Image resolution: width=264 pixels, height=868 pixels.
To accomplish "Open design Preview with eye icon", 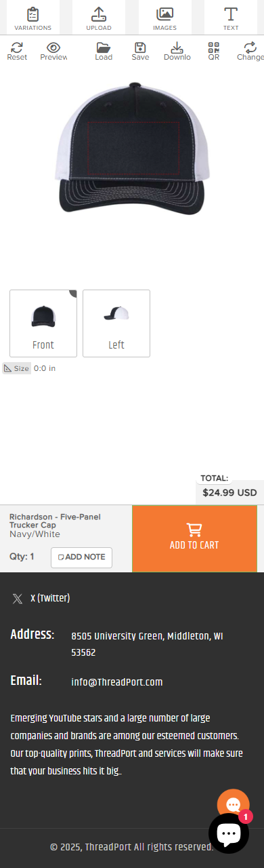I will 53,51.
